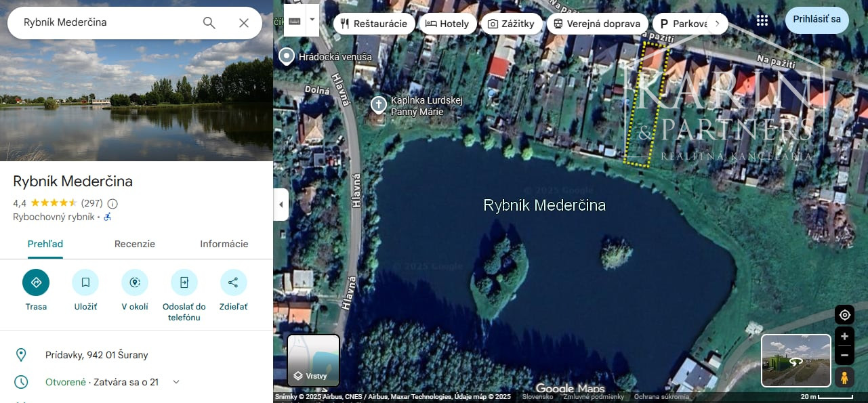Screen dimensions: 868x403
Task: Collapse the place details side panel
Action: point(281,204)
